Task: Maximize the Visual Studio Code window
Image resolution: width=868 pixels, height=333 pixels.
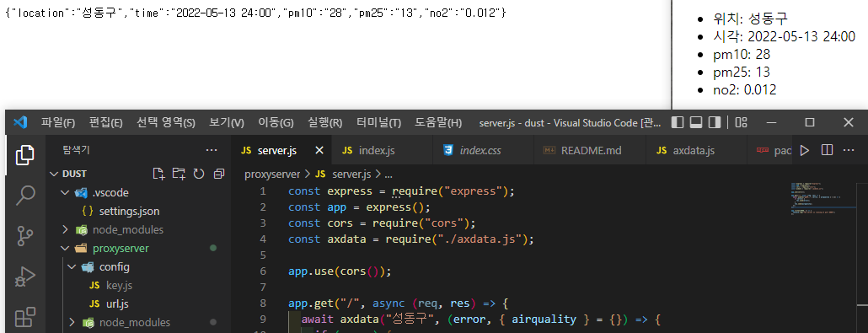Action: pos(809,122)
